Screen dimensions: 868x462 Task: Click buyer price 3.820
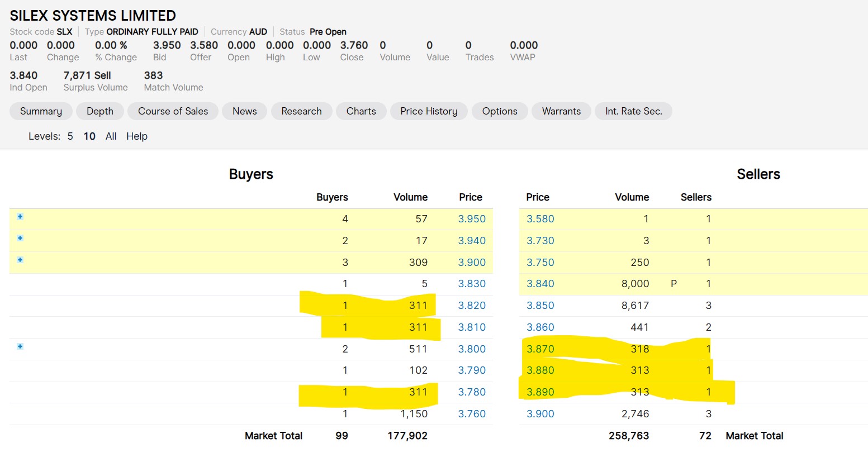coord(472,306)
